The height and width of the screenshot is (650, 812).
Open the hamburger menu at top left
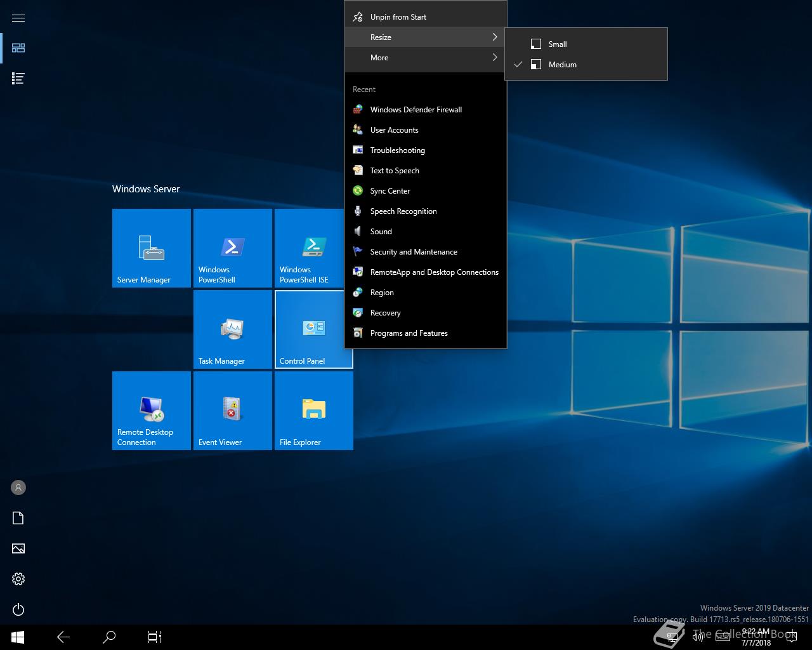click(18, 18)
